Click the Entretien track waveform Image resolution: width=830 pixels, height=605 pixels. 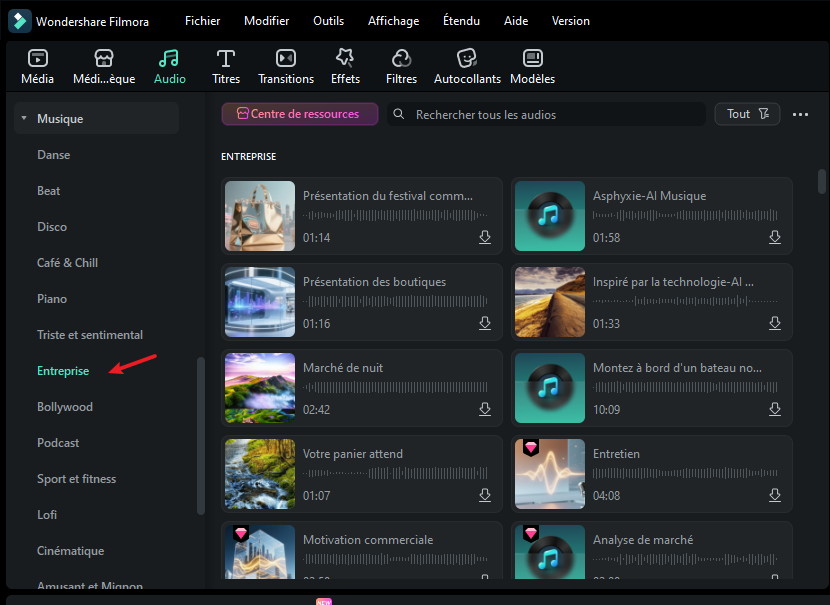coord(686,474)
